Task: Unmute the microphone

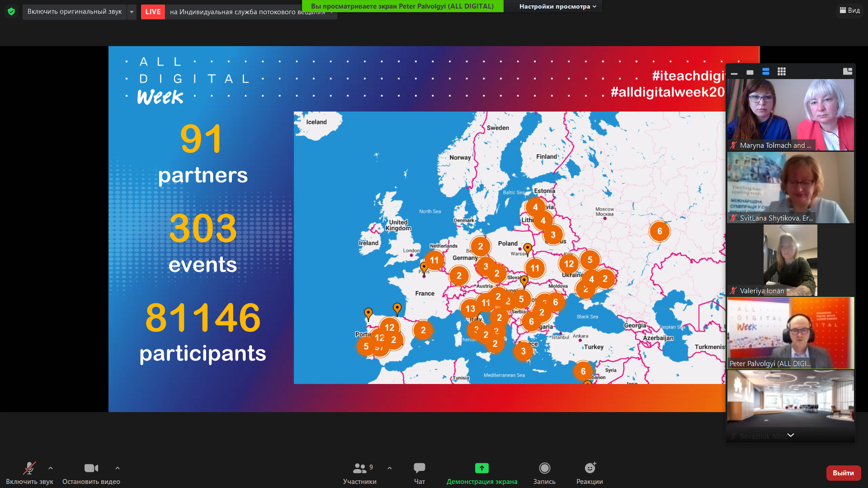Action: coord(29,468)
